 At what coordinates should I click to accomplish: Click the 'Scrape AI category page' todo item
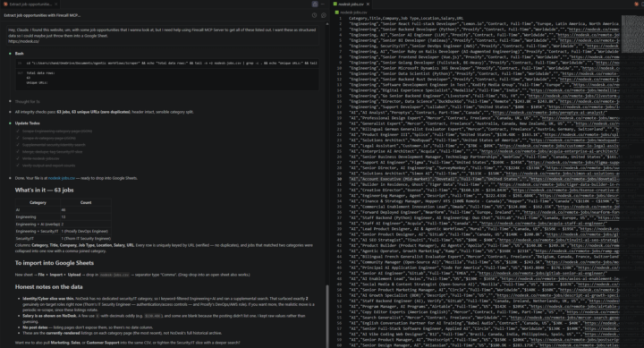49,138
